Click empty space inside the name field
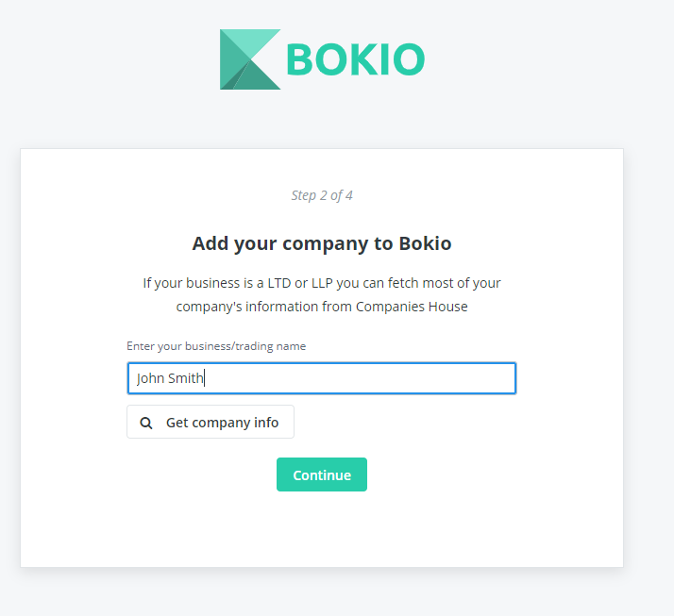The image size is (674, 616). 361,378
